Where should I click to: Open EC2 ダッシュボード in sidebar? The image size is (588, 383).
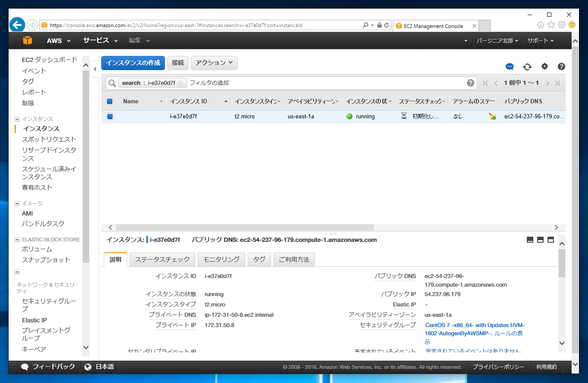tap(50, 60)
